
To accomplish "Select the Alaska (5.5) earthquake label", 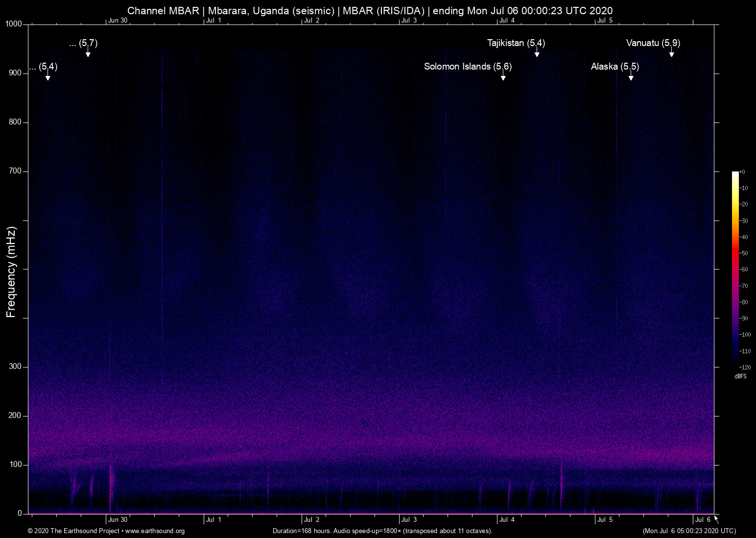I will pos(614,67).
